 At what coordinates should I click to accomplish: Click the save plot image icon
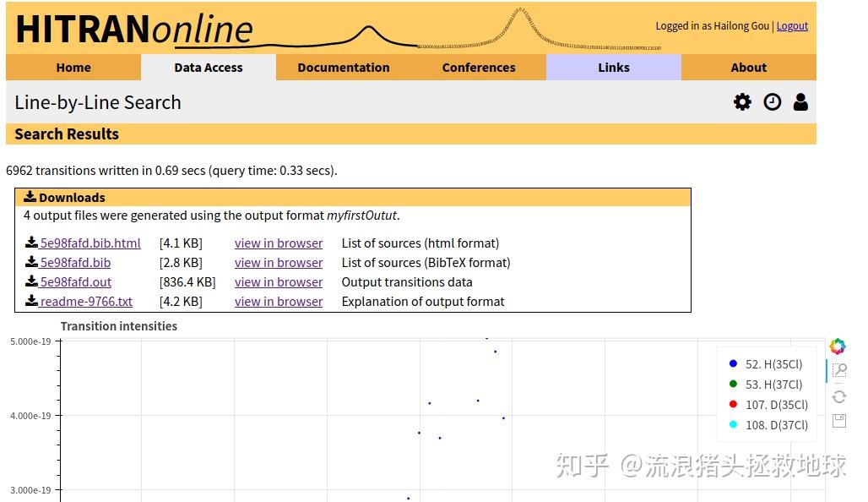(x=838, y=420)
